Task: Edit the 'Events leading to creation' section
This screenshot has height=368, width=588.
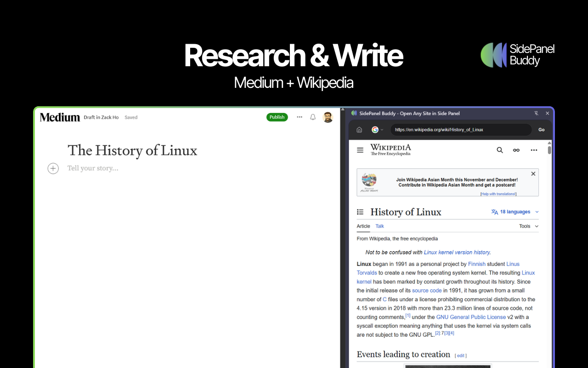Action: pos(461,356)
